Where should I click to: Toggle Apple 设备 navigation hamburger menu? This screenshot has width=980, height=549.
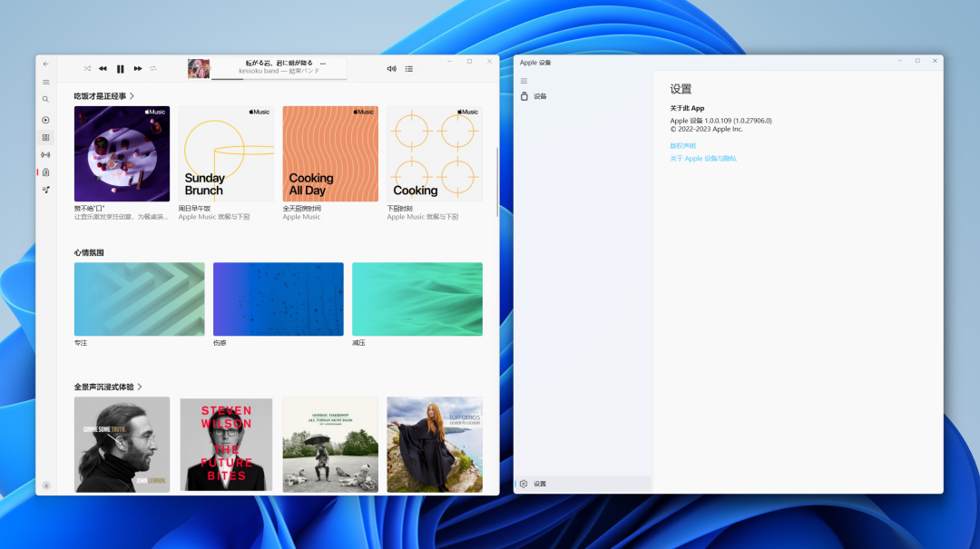(524, 81)
